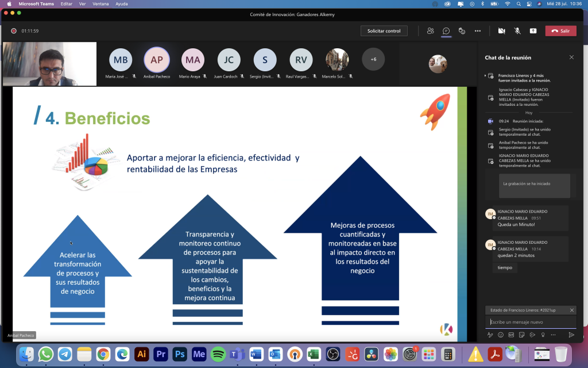Unmute the microphone
The height and width of the screenshot is (368, 588).
point(517,31)
